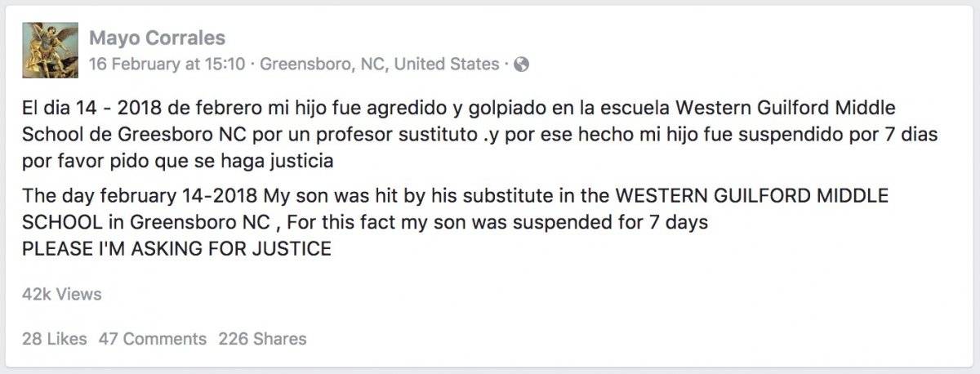
Task: Click the globe public privacy icon
Action: point(521,65)
